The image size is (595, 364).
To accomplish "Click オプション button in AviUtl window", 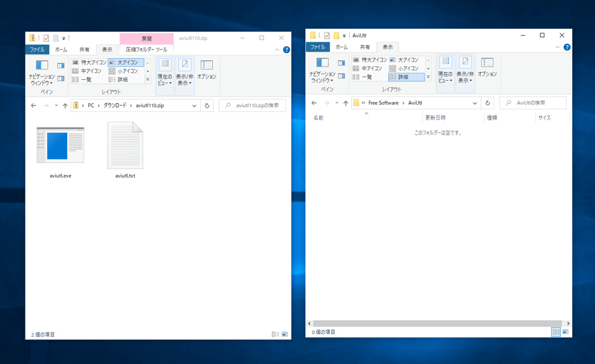I will tap(487, 67).
